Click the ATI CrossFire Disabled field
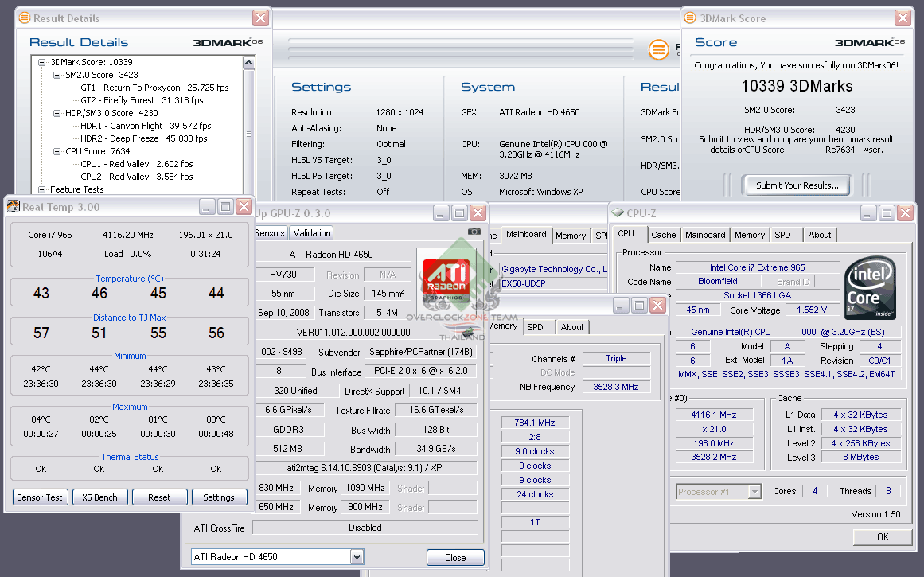 [365, 528]
